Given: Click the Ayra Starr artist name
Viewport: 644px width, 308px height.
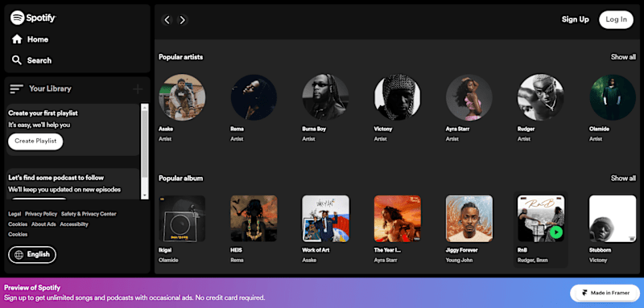Looking at the screenshot, I should (x=458, y=129).
